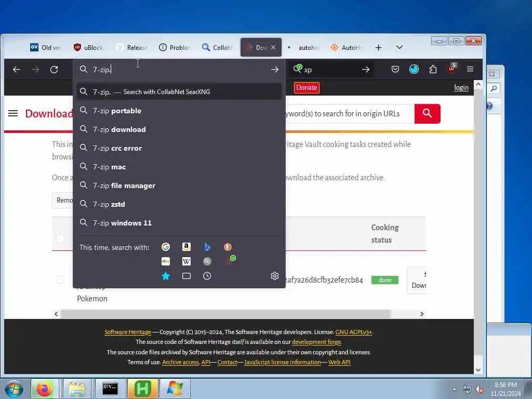Screen dimensions: 532x399
Task: Switch to the uBlock tab
Action: [x=88, y=47]
